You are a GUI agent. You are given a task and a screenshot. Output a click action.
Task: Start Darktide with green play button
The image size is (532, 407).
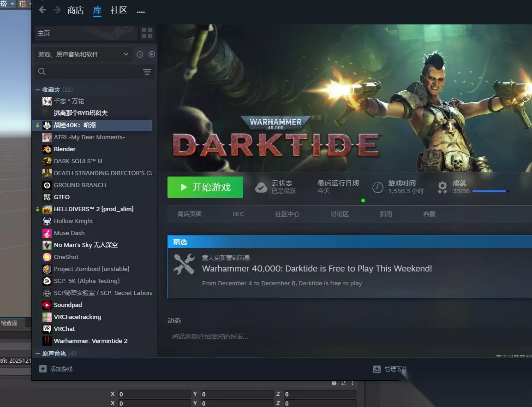tap(205, 187)
